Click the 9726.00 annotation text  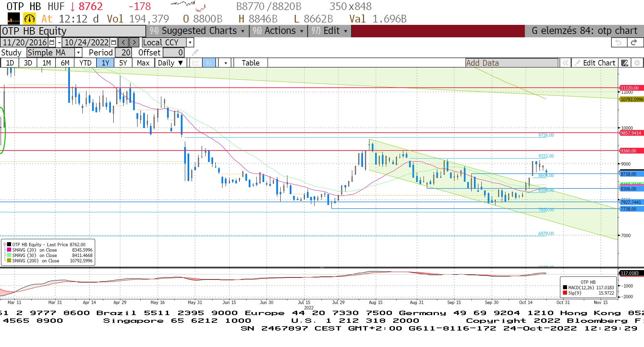pyautogui.click(x=546, y=135)
